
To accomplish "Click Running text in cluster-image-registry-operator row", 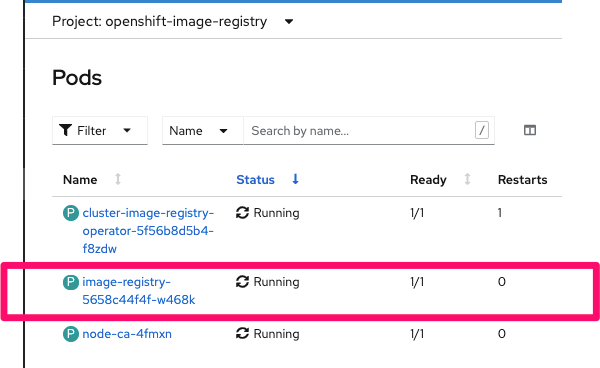I will pos(276,213).
